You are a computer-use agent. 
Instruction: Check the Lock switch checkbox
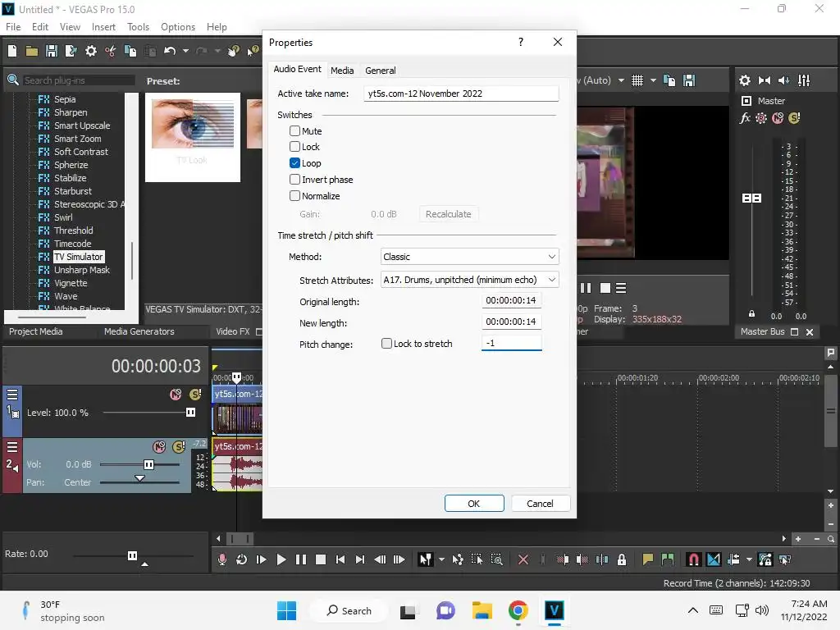click(x=294, y=146)
